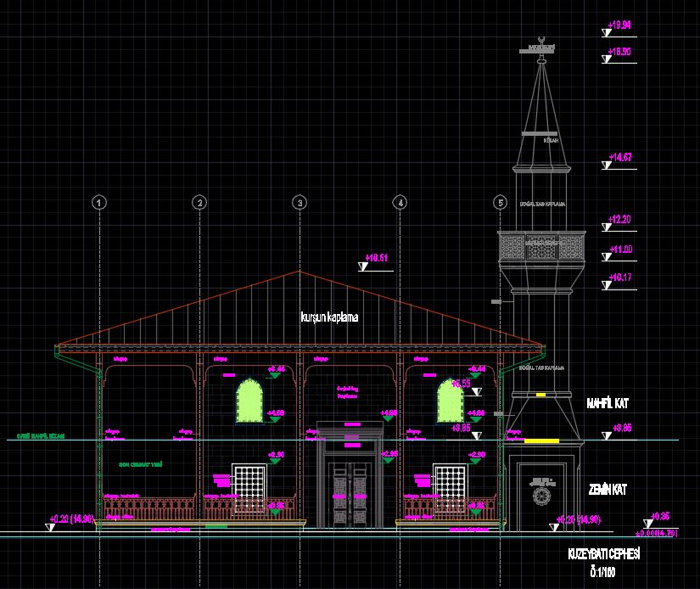Select the MAHFİL KAT floor label
700x589 pixels.
(608, 404)
